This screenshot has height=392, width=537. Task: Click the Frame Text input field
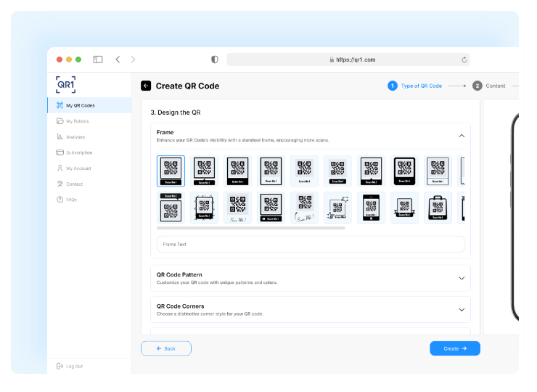pos(311,245)
